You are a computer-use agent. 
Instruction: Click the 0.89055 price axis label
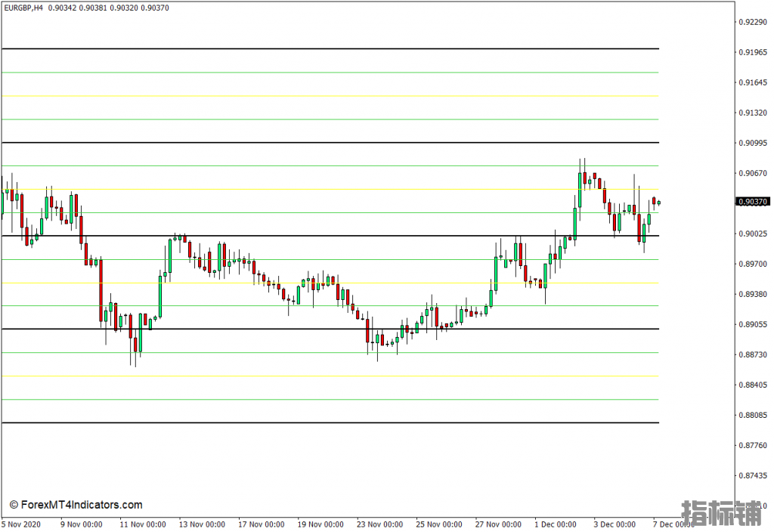tap(753, 324)
